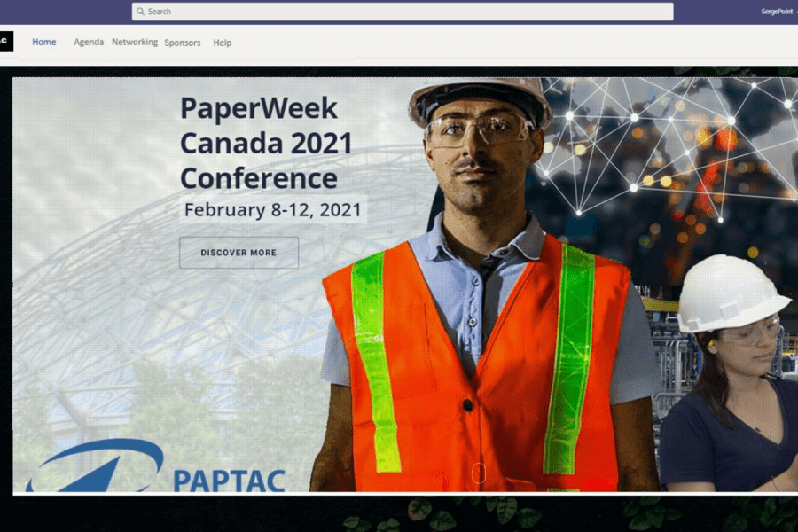Open the Sponsors tab
Image resolution: width=798 pixels, height=532 pixels.
pyautogui.click(x=182, y=43)
